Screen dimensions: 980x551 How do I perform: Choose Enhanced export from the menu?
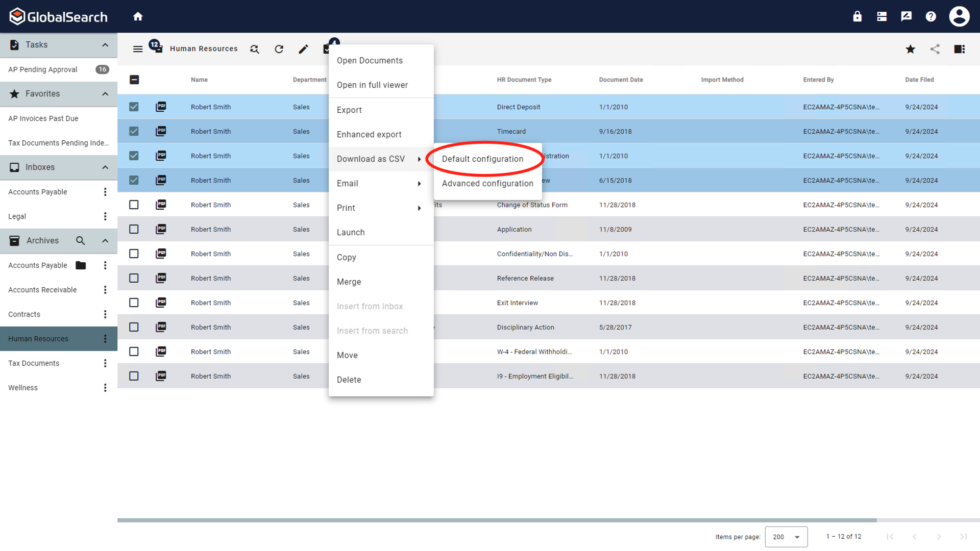(x=369, y=134)
